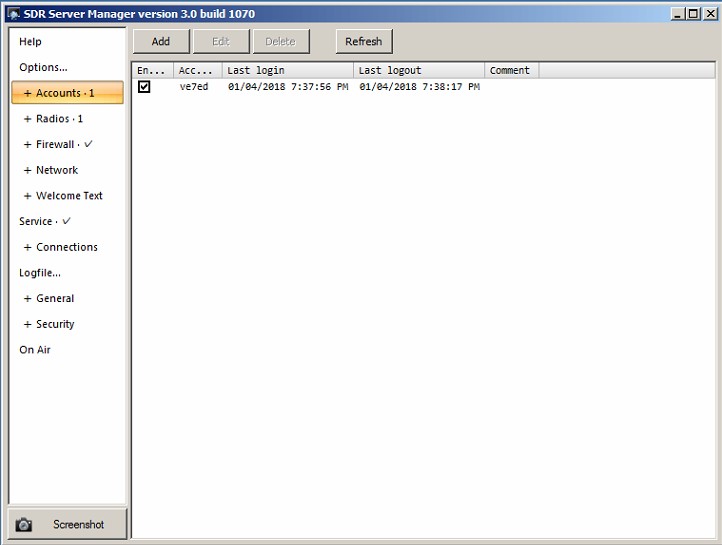Expand the plus sign beside Network
722x545 pixels.
click(28, 170)
